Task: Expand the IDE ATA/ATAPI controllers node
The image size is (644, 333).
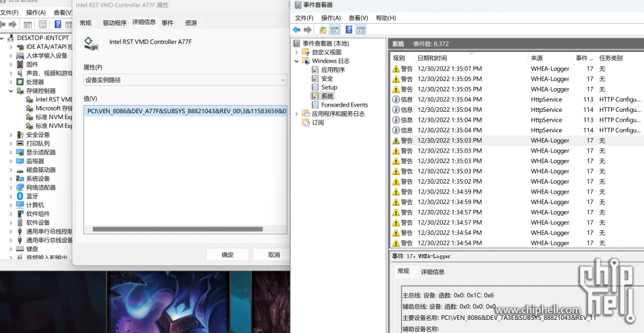Action: (x=11, y=47)
